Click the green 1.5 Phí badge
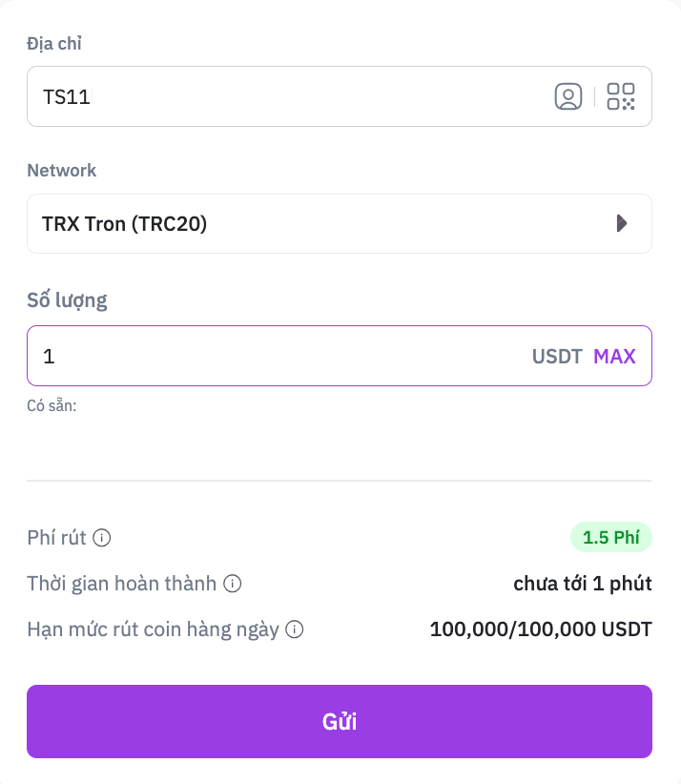Viewport: 681px width, 784px height. point(610,537)
